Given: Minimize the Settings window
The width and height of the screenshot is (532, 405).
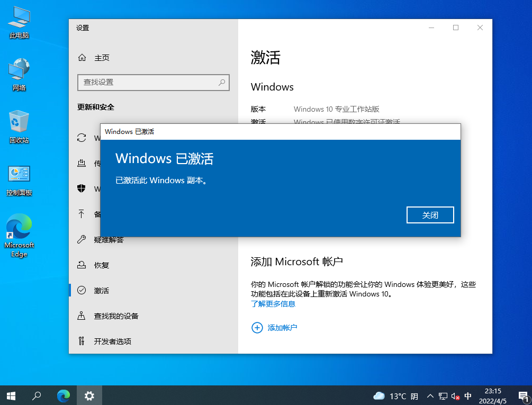Looking at the screenshot, I should tap(431, 28).
